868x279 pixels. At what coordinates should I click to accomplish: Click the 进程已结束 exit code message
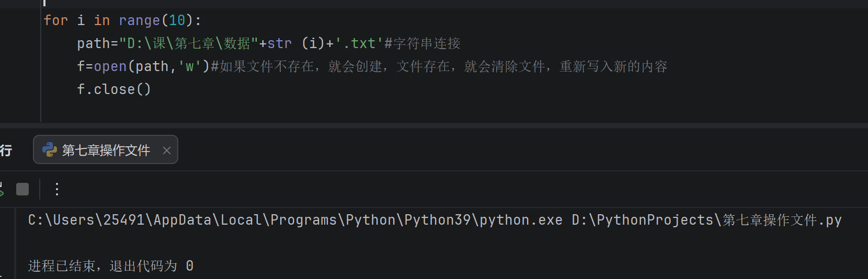(111, 266)
